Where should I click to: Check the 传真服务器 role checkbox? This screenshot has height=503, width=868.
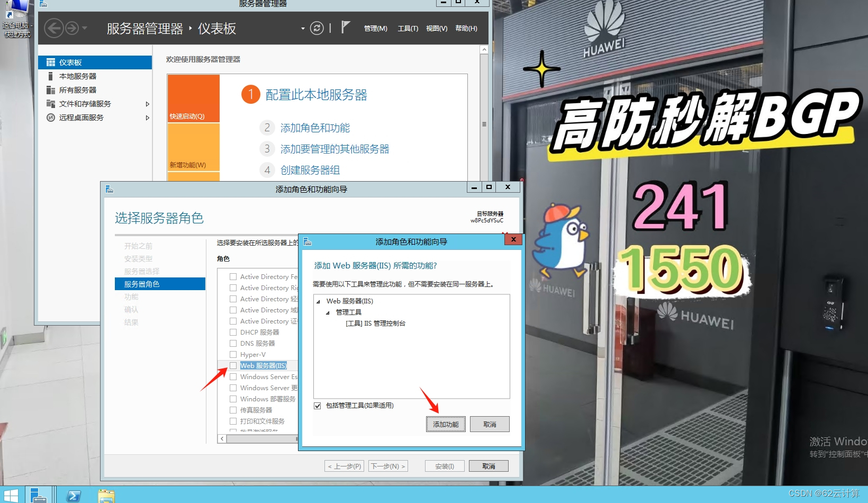[x=233, y=410]
